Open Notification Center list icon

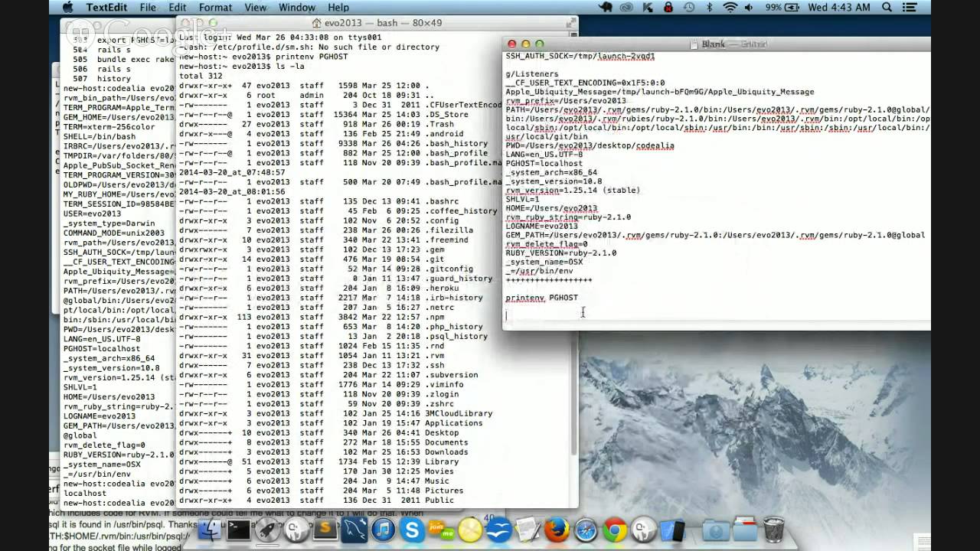(x=910, y=7)
